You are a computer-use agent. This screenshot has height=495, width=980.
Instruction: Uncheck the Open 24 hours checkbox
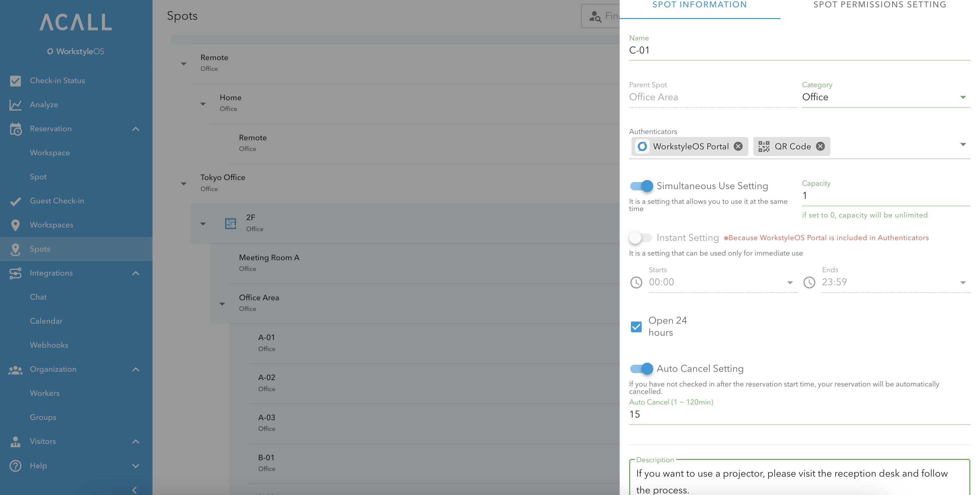pos(636,327)
